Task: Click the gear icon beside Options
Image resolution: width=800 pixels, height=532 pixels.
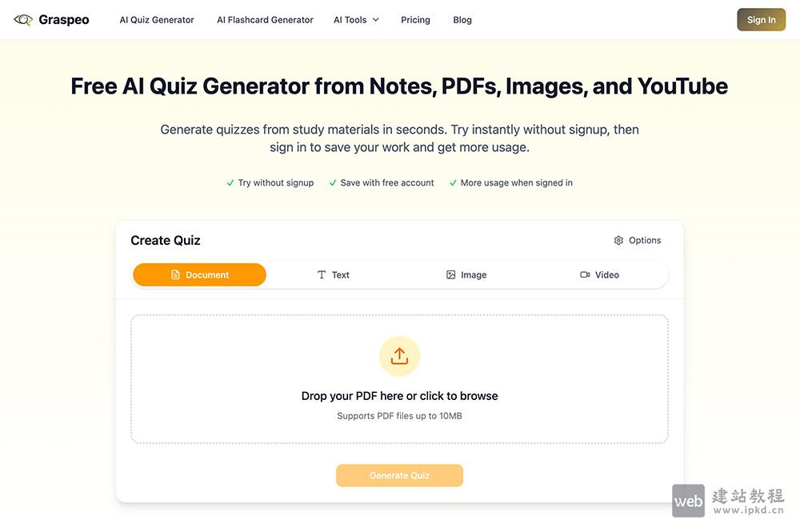Action: [x=618, y=240]
